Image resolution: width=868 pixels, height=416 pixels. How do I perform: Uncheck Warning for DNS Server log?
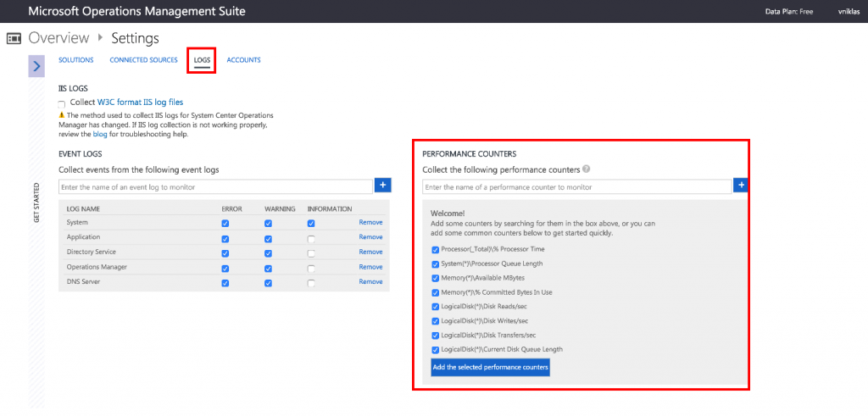(x=268, y=283)
